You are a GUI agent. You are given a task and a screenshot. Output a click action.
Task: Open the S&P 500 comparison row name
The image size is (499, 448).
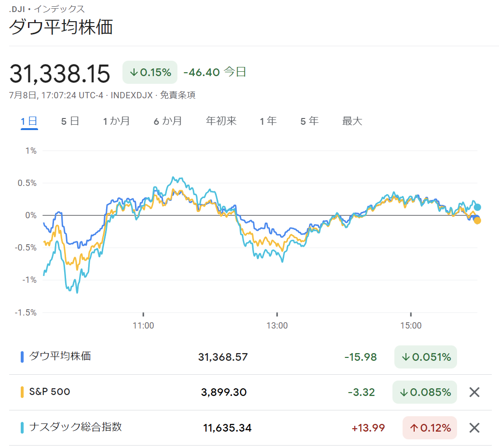pyautogui.click(x=50, y=392)
